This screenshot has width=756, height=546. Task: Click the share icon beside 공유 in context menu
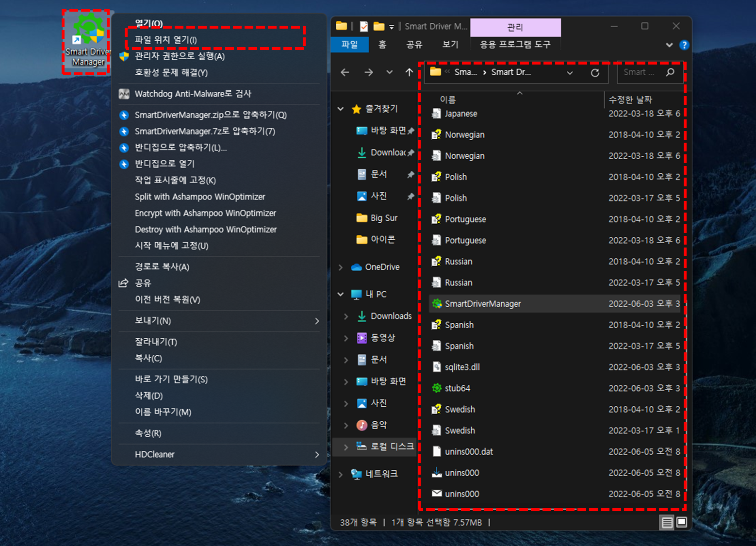124,283
